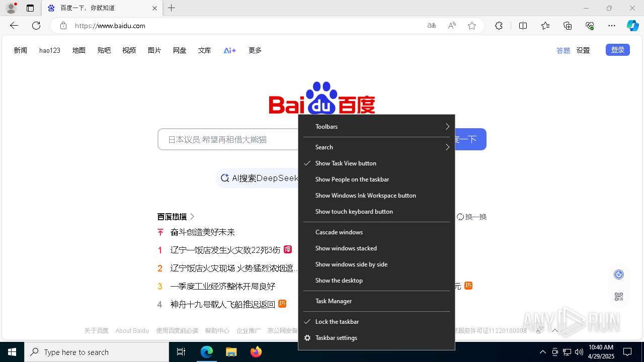Enable Show touch keyboard button
Viewport: 644px width, 362px height.
376,212
